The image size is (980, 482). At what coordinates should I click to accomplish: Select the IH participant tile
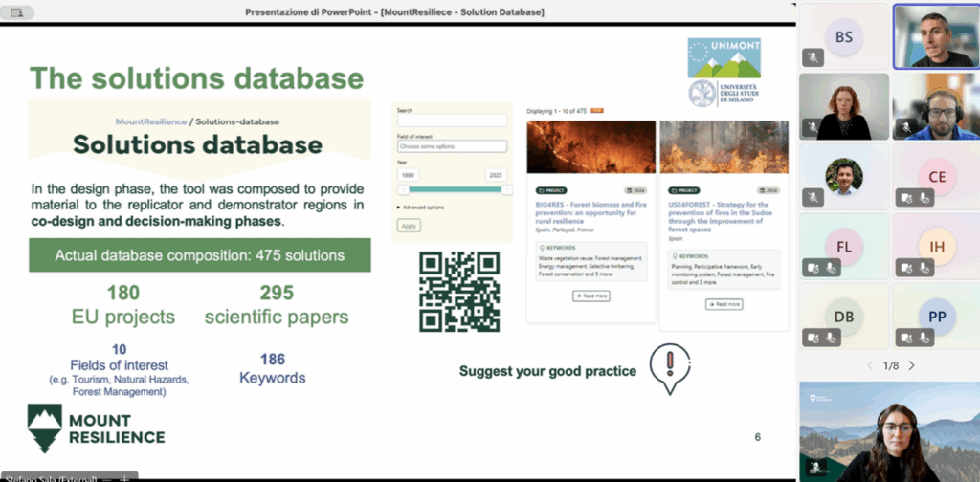pos(936,247)
